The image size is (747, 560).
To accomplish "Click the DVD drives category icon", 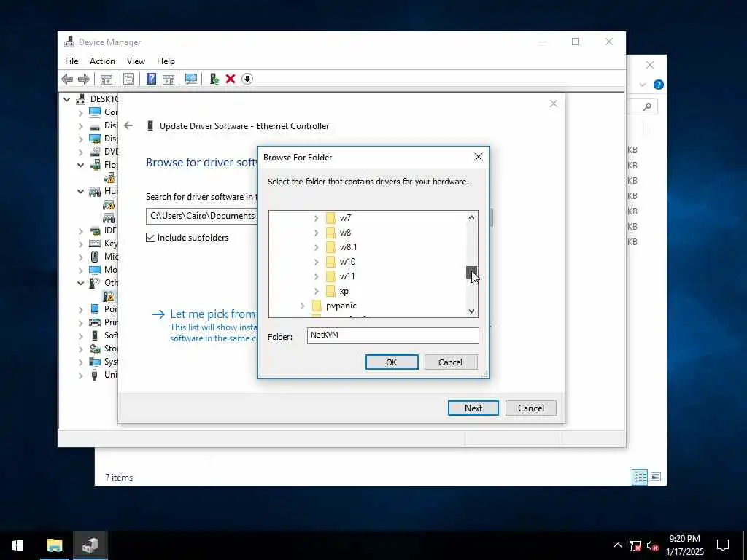I will (95, 152).
